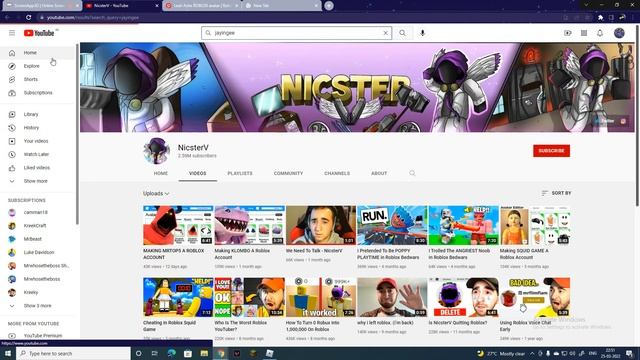The width and height of the screenshot is (640, 360).
Task: Open the YouTube apps grid
Action: tap(584, 33)
